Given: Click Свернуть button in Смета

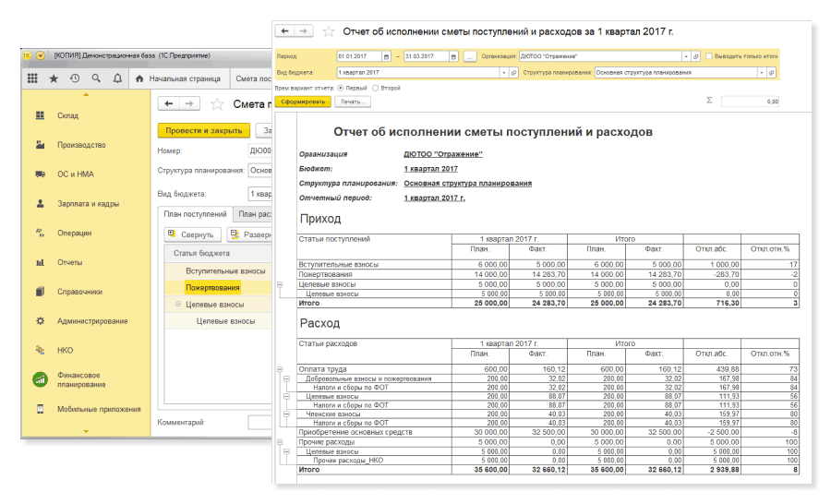Looking at the screenshot, I should click(191, 234).
